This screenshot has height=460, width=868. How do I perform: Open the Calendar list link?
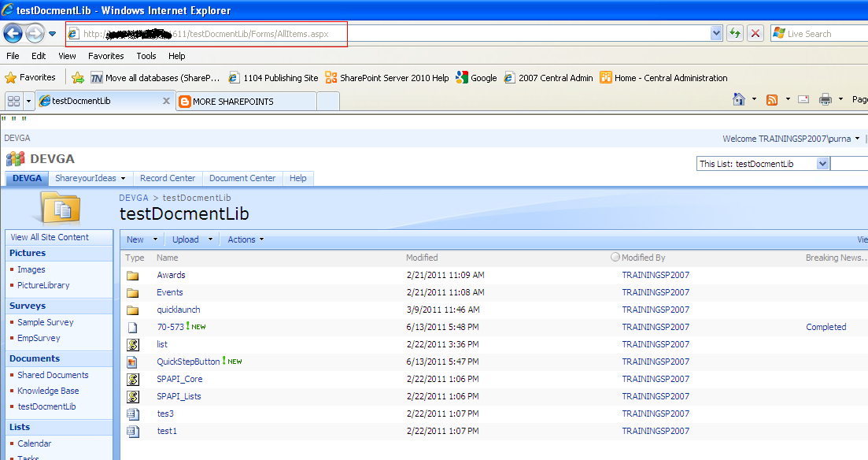click(x=35, y=443)
